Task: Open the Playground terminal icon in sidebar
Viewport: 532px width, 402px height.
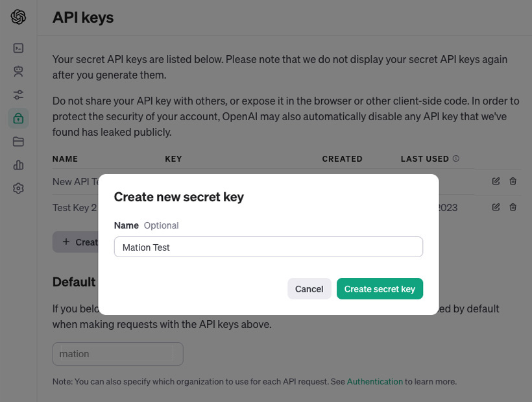Action: click(18, 48)
